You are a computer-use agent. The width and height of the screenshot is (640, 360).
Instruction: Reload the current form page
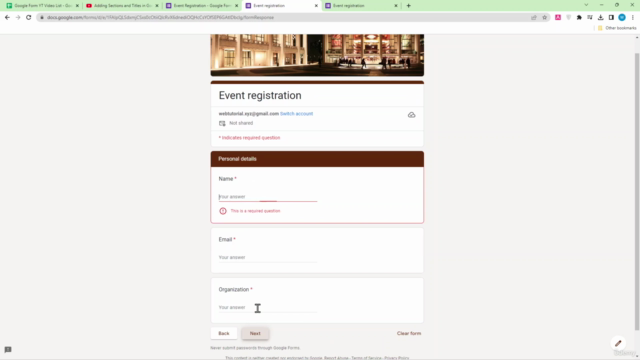pyautogui.click(x=29, y=18)
